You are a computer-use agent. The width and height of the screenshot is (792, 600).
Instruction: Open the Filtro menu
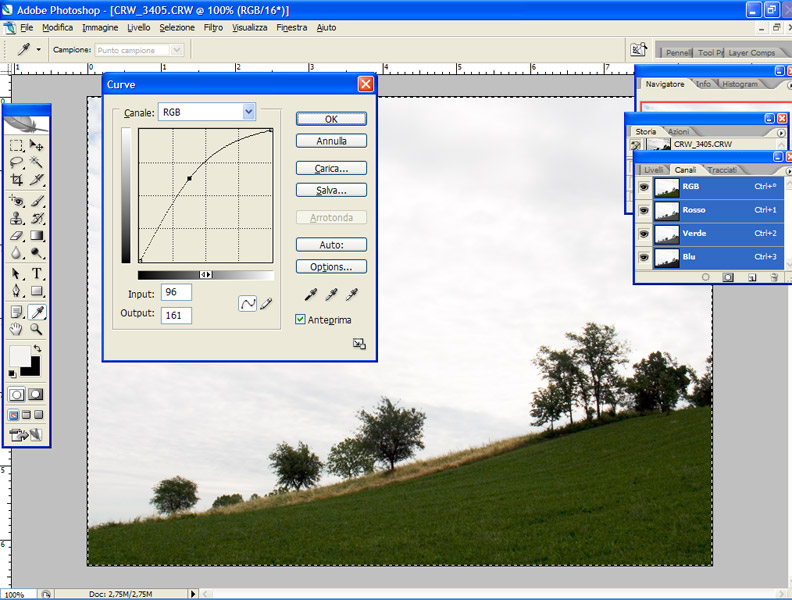[213, 27]
